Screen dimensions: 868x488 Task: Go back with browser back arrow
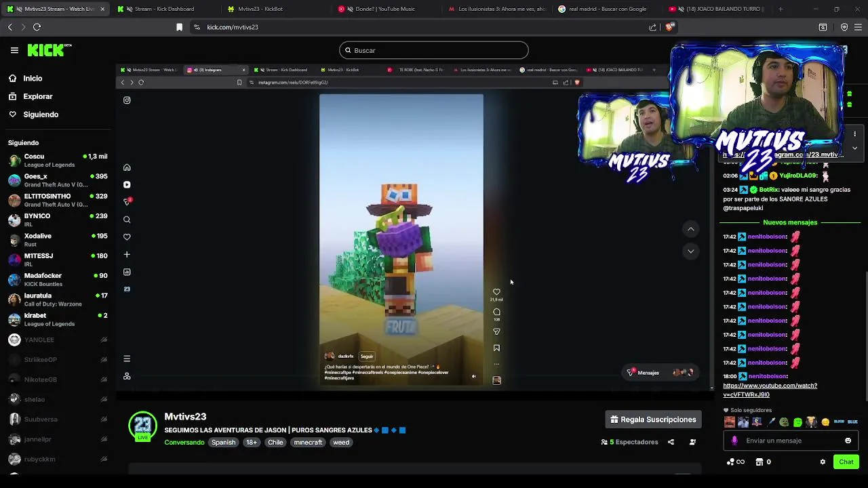[x=10, y=27]
